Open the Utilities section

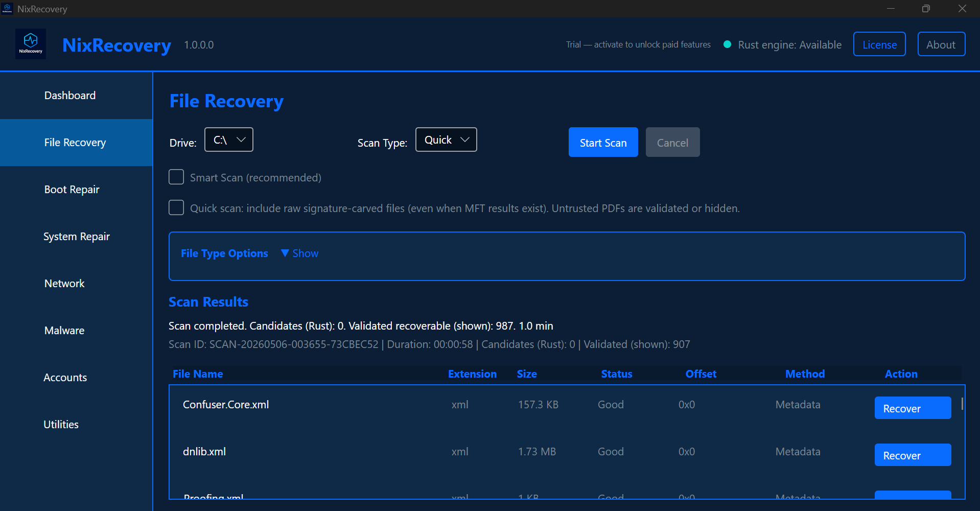pos(76,425)
